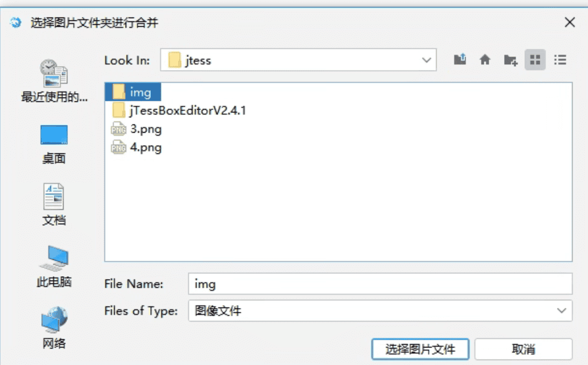Image resolution: width=588 pixels, height=365 pixels.
Task: Switch to icon grid view
Action: point(535,60)
